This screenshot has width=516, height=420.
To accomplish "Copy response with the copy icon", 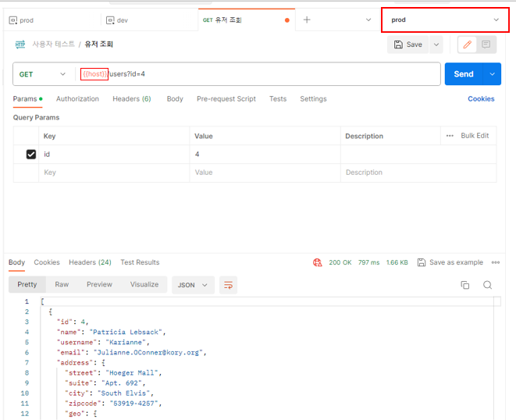I will coord(464,285).
